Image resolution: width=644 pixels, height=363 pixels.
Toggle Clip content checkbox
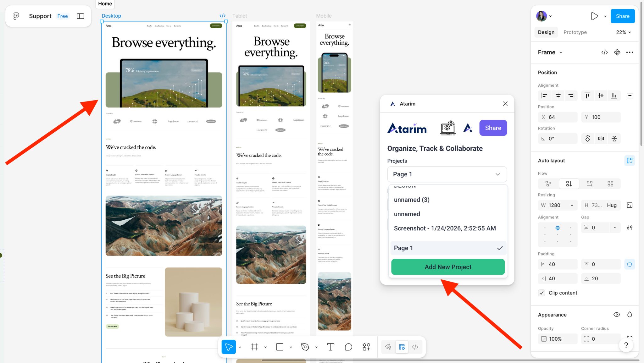(x=541, y=293)
